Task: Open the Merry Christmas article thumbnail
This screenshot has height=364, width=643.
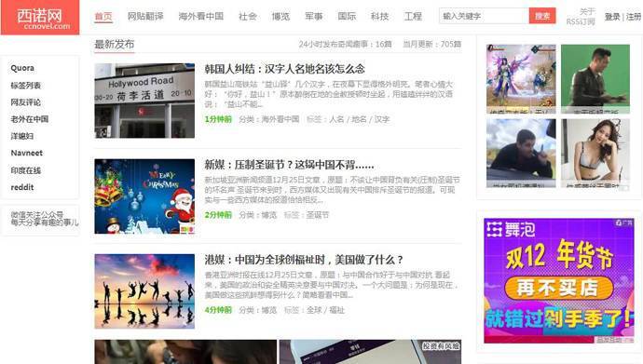Action: click(x=144, y=196)
